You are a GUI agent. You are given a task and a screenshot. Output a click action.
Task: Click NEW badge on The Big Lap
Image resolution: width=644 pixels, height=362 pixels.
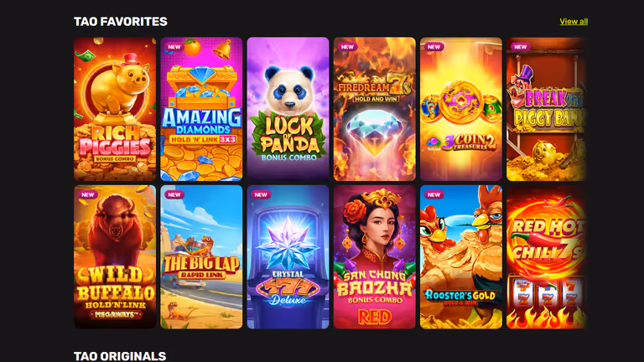coord(174,194)
